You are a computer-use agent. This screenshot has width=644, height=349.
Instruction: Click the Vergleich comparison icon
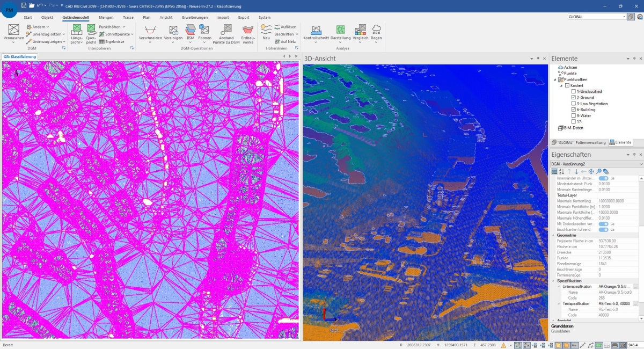point(360,33)
